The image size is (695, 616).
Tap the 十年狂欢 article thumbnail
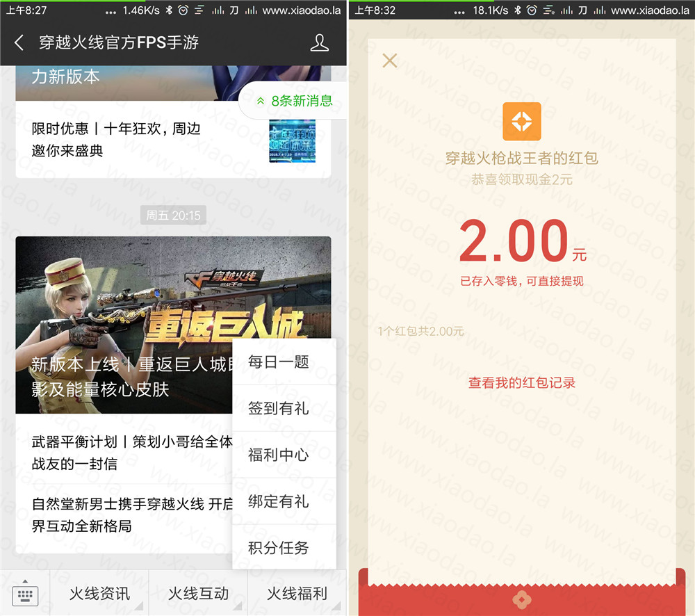(292, 140)
